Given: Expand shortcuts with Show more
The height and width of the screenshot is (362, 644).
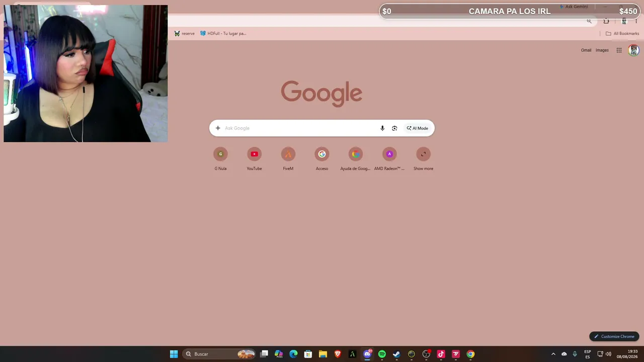Looking at the screenshot, I should [423, 159].
